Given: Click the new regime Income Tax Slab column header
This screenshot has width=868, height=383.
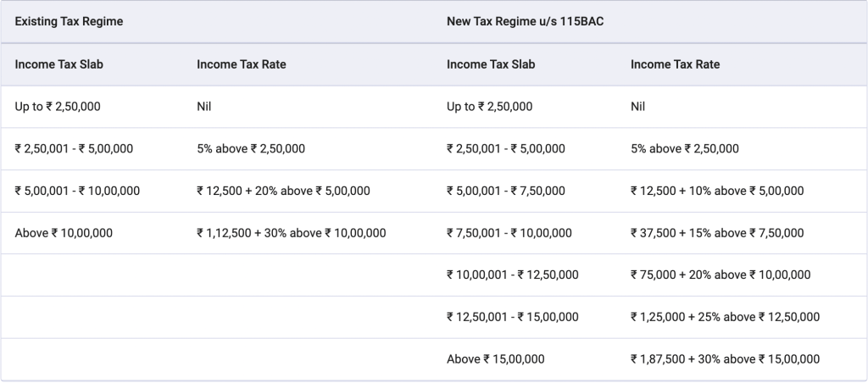Looking at the screenshot, I should [x=491, y=64].
